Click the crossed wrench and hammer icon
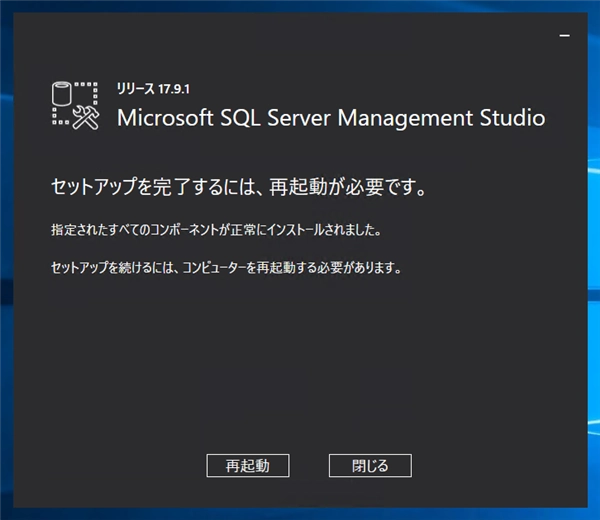This screenshot has width=600, height=520. (x=85, y=116)
